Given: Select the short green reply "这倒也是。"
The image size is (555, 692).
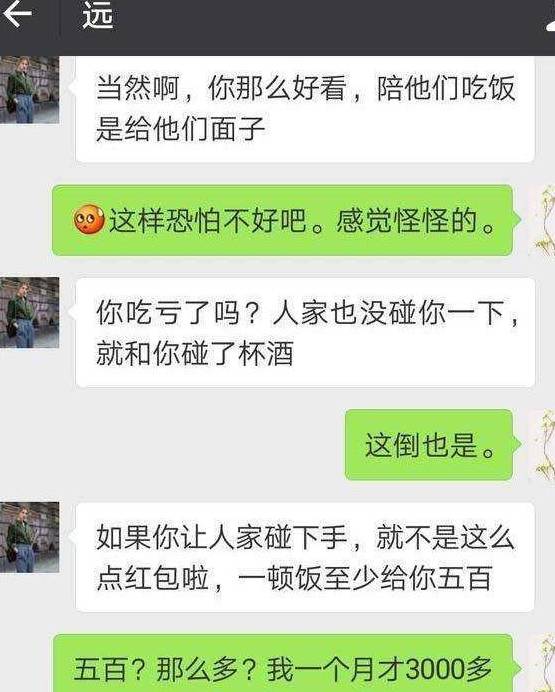Looking at the screenshot, I should tap(429, 444).
